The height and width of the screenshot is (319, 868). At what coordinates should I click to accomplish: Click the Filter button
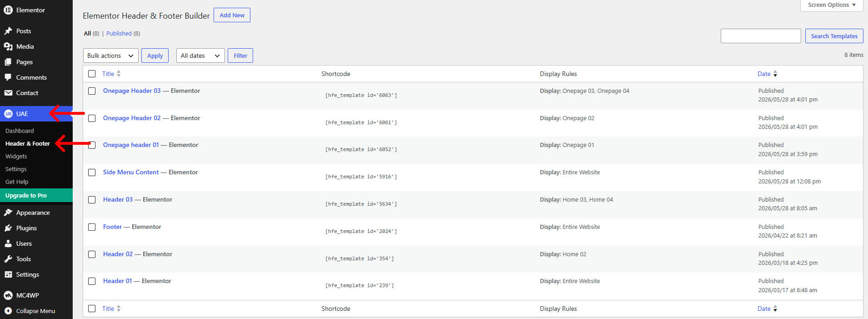click(x=240, y=56)
